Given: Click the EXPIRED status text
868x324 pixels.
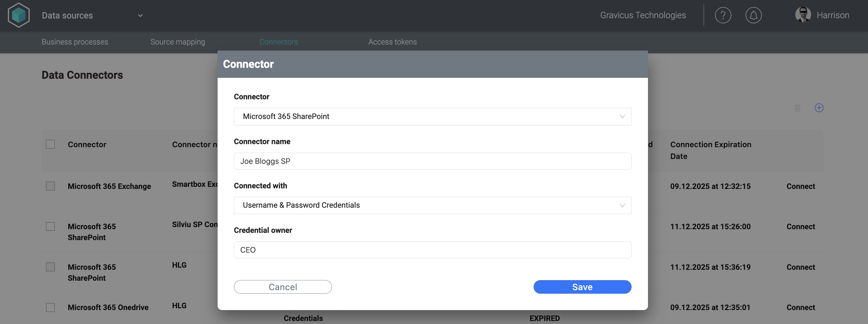Looking at the screenshot, I should coord(544,318).
